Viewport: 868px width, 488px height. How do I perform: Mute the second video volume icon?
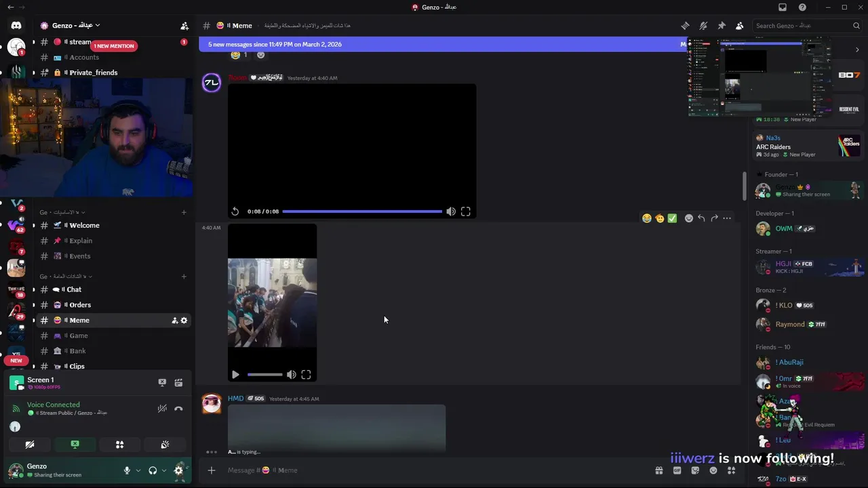tap(292, 375)
